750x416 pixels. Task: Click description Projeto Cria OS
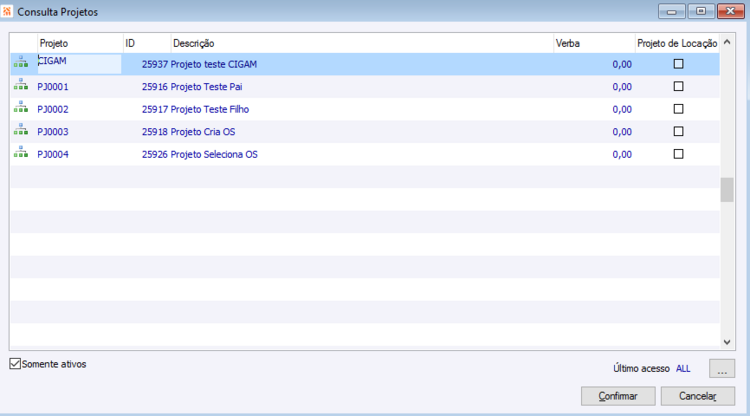pos(203,132)
